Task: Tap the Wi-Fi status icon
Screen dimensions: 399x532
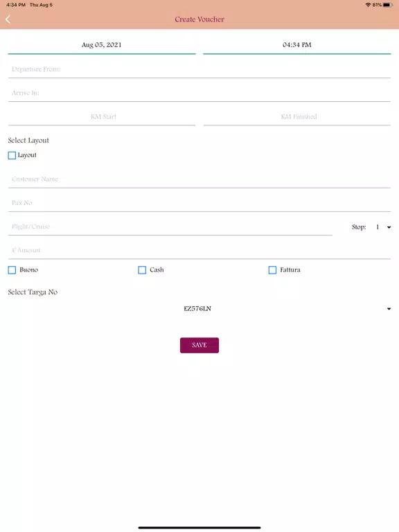Action: [x=368, y=5]
